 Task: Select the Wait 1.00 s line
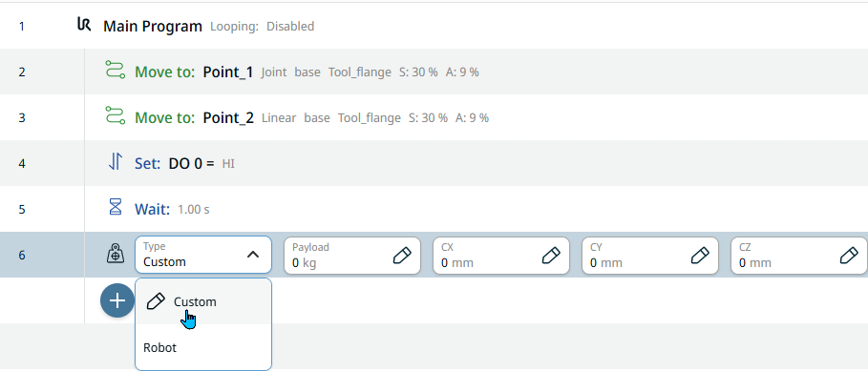(434, 209)
